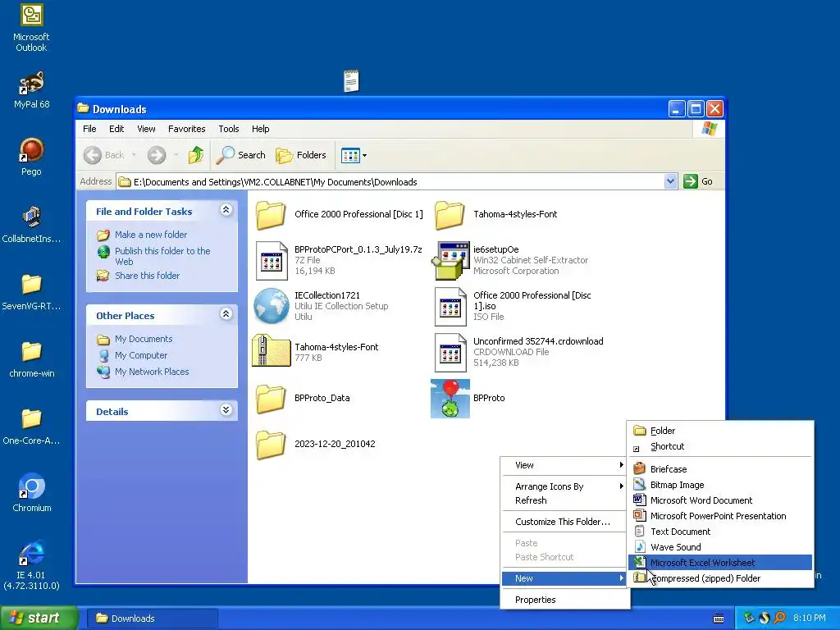The width and height of the screenshot is (840, 630).
Task: Click the Go button
Action: coord(699,181)
